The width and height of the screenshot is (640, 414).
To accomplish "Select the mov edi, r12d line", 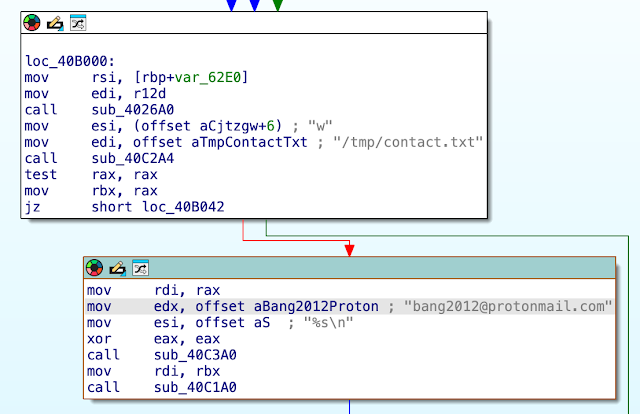I will [x=95, y=93].
